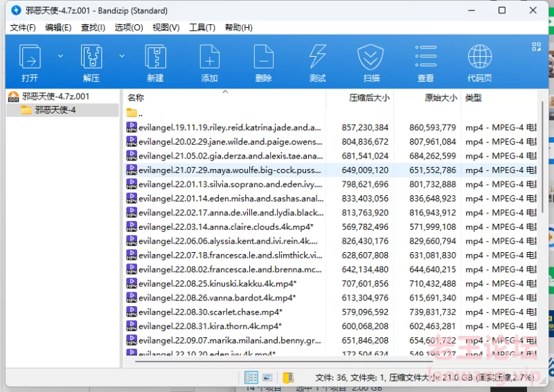Click the MP4 icon of the 22.08.30 file
This screenshot has width=554, height=392.
tap(132, 312)
